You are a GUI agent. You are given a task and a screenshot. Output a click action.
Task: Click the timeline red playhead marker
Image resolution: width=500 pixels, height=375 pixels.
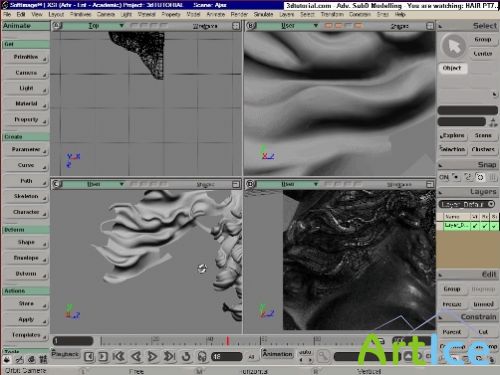click(x=228, y=341)
